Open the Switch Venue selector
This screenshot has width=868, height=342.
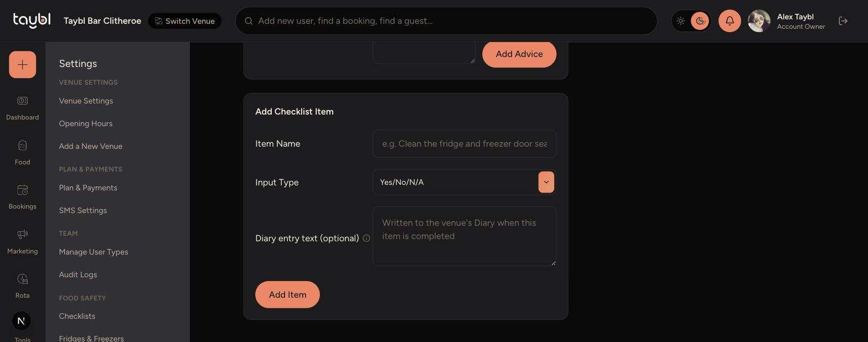coord(185,21)
